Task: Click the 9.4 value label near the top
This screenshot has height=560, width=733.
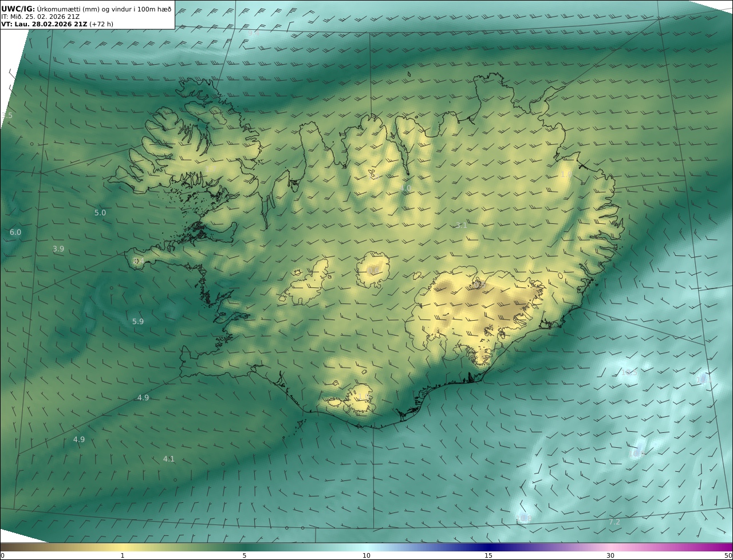Action: coord(253,33)
